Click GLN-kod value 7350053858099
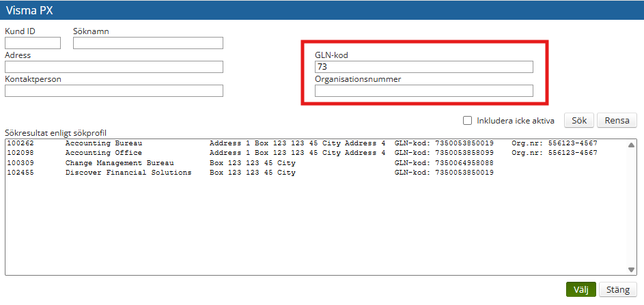Screen dimensions: 644x305 (464, 153)
